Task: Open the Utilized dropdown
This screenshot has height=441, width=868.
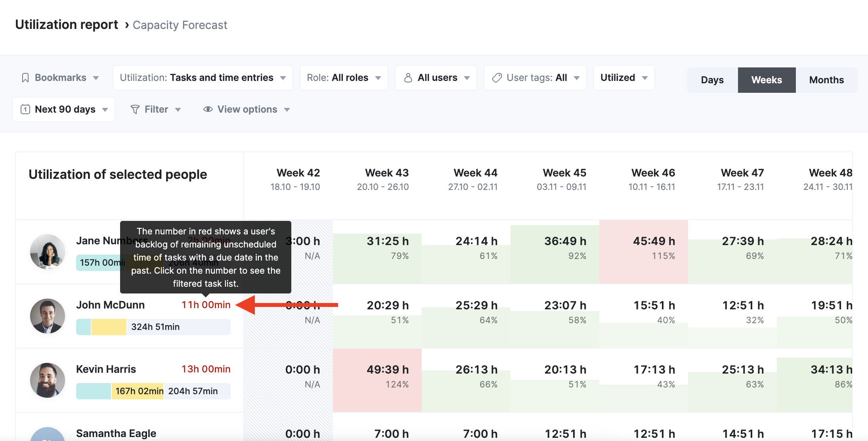Action: [x=624, y=78]
